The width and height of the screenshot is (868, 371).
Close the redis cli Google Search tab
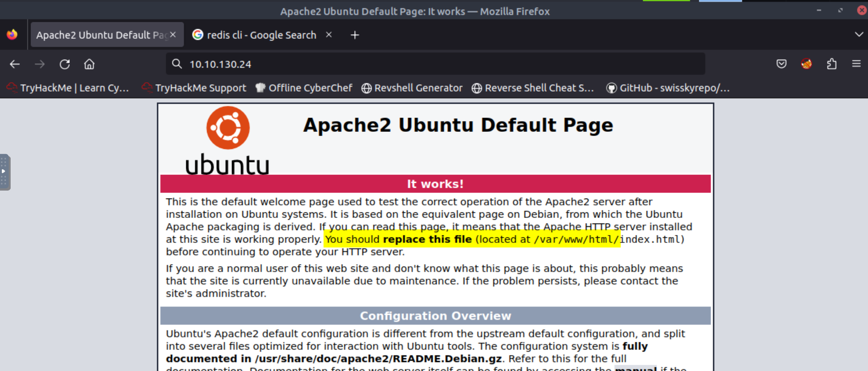click(x=329, y=35)
